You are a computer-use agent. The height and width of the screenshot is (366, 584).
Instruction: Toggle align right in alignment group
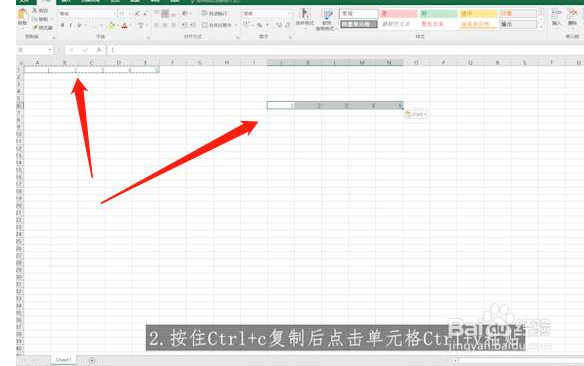click(174, 25)
